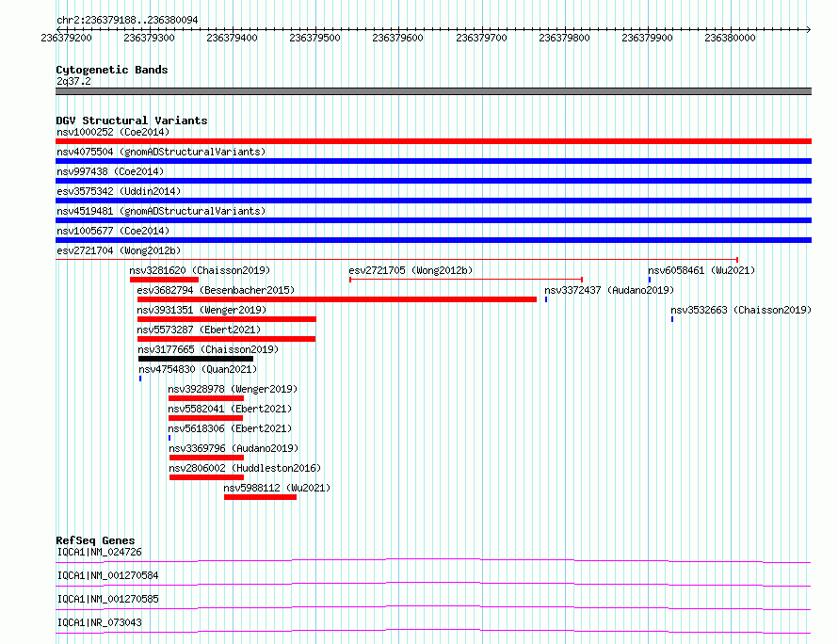The image size is (838, 644).
Task: Click the 2q37.2 cytogenetic band label
Action: (73, 81)
